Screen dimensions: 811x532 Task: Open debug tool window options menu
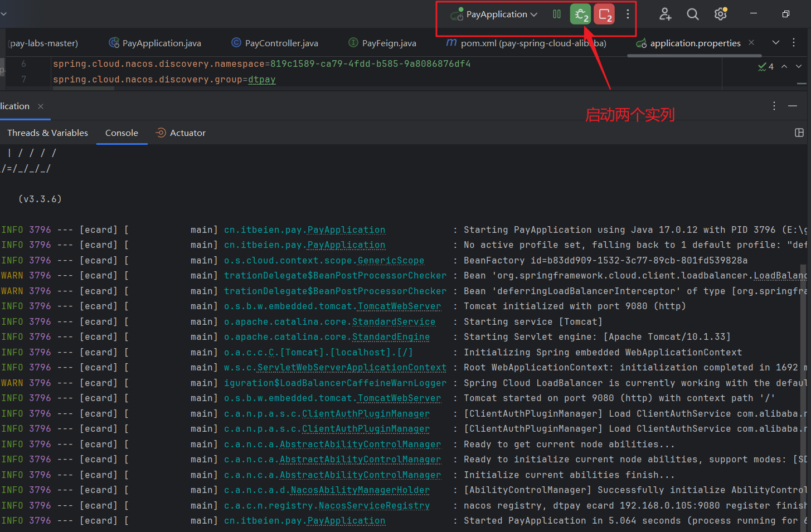tap(774, 106)
